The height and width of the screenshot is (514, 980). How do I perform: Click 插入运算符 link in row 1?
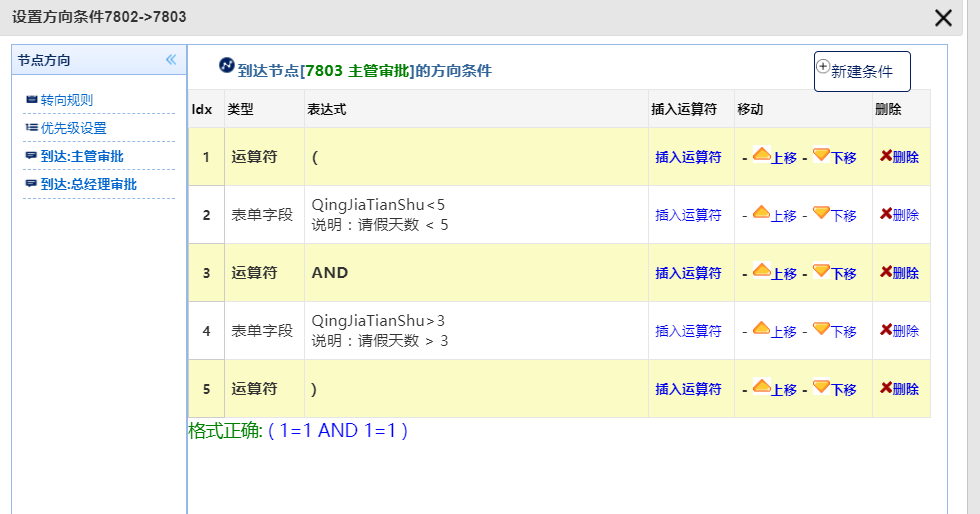[x=688, y=158]
